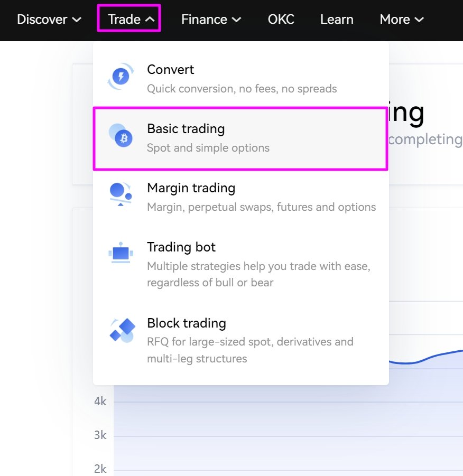Click the chevron next to Finance

pyautogui.click(x=236, y=20)
